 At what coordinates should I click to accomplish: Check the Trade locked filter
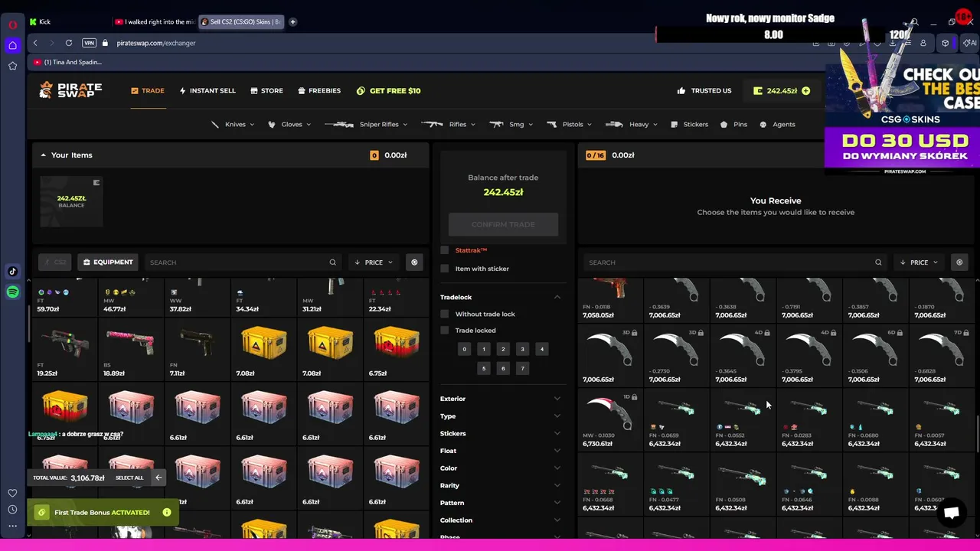click(x=445, y=331)
